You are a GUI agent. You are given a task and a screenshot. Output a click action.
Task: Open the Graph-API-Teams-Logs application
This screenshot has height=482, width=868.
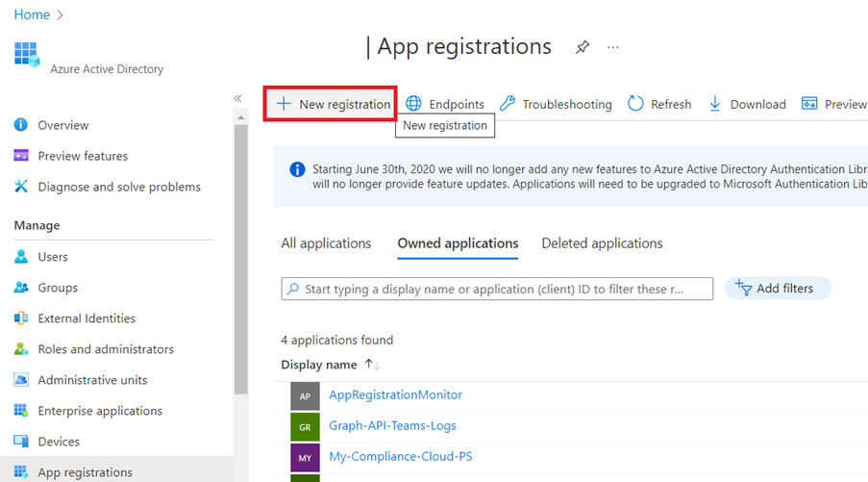click(392, 425)
